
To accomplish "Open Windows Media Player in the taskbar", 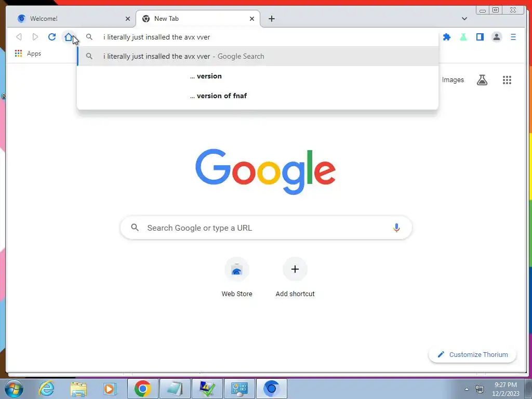I will tap(110, 389).
